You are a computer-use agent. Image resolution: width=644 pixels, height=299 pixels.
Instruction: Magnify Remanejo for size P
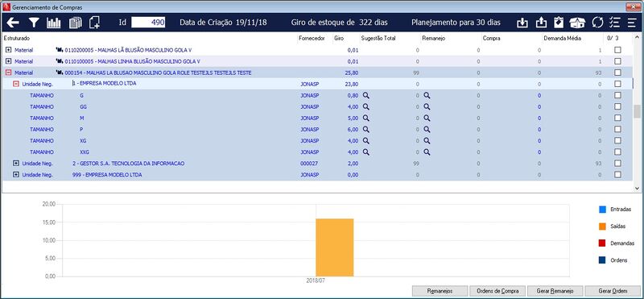pyautogui.click(x=427, y=129)
